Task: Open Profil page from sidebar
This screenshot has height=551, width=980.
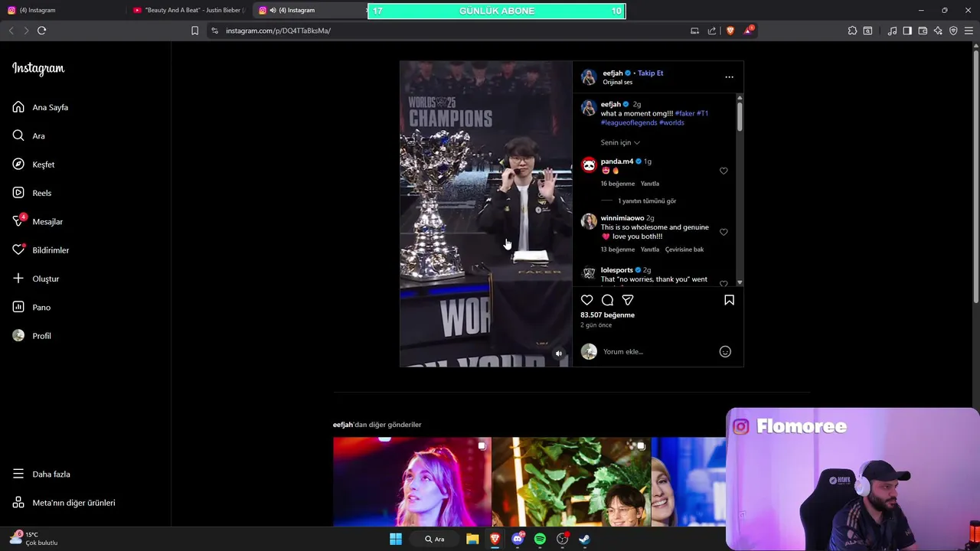Action: (32, 336)
